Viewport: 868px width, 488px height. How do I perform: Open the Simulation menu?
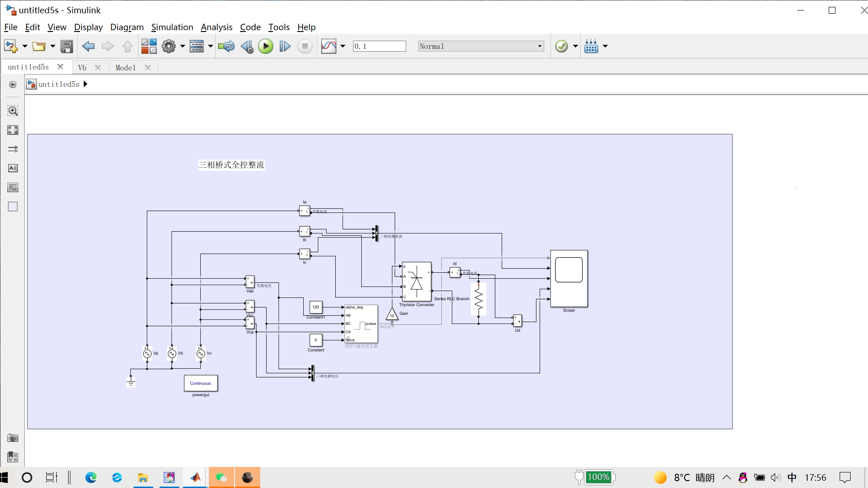pyautogui.click(x=172, y=27)
